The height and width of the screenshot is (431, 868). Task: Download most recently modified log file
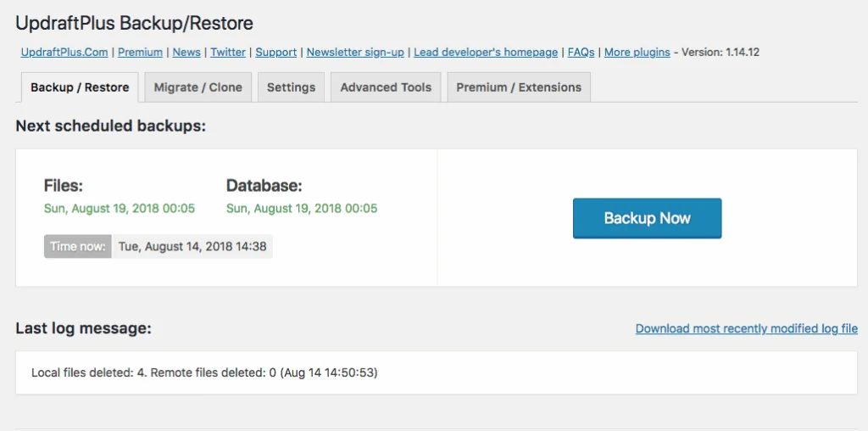click(747, 328)
